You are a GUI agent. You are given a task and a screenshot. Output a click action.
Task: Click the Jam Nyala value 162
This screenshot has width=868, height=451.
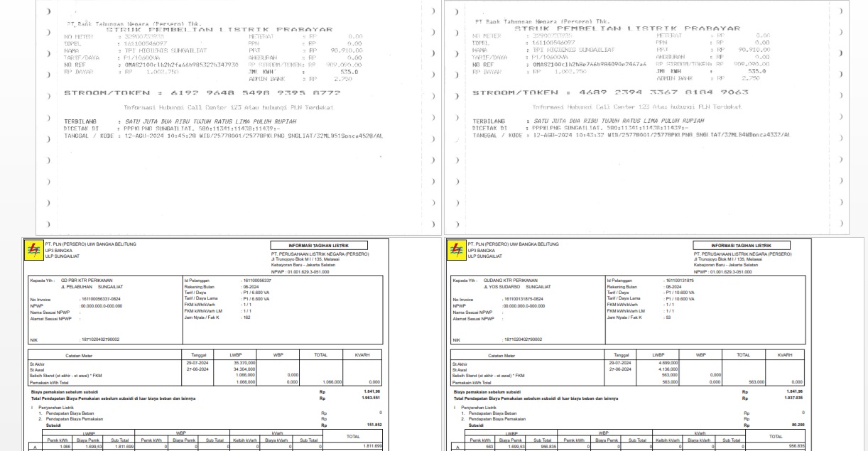coord(246,317)
